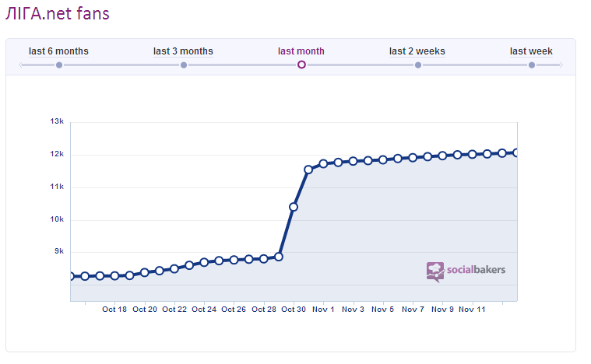Click the '13k' y-axis label
Image resolution: width=591 pixels, height=364 pixels.
[x=57, y=121]
